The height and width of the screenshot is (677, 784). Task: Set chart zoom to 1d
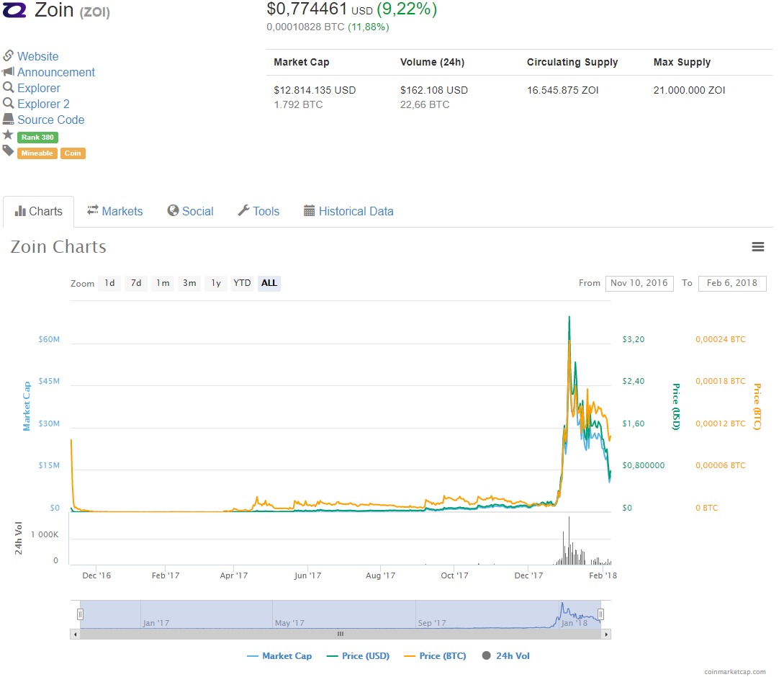[109, 283]
